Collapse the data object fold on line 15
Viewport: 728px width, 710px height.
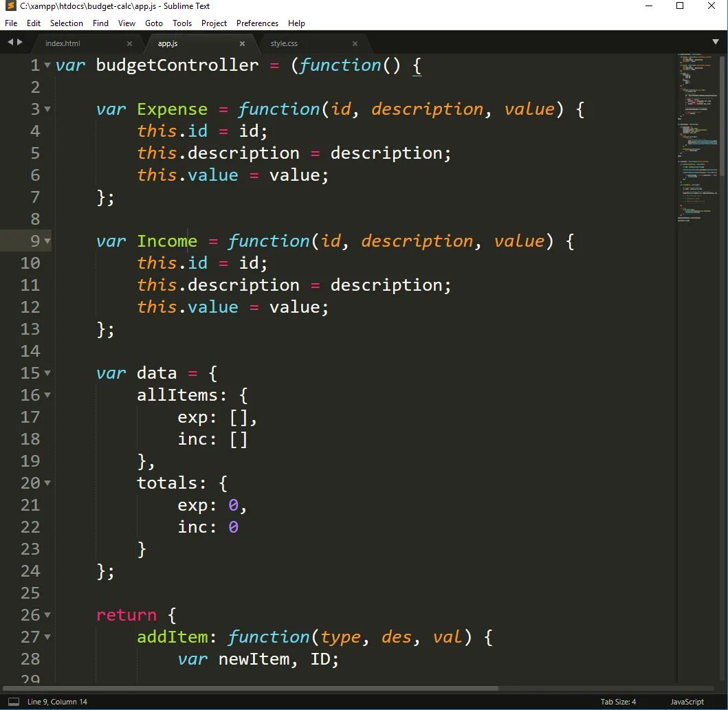pos(47,373)
